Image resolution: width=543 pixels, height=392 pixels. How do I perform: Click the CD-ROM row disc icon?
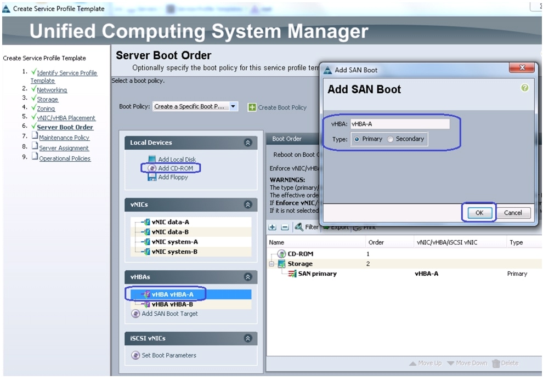(281, 254)
